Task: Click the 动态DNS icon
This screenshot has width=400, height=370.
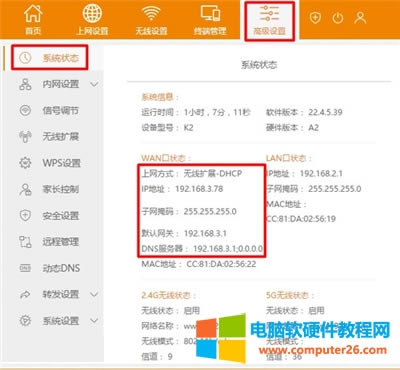Action: point(25,268)
